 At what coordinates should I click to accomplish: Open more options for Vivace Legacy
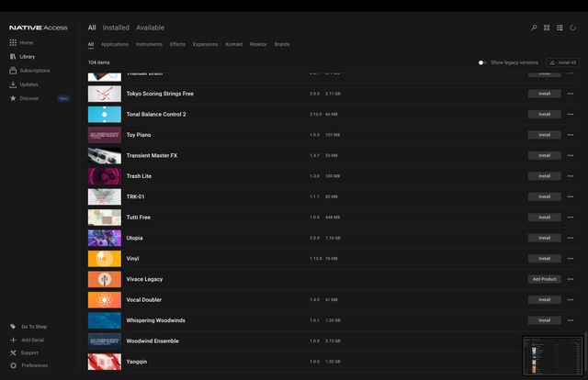[571, 279]
